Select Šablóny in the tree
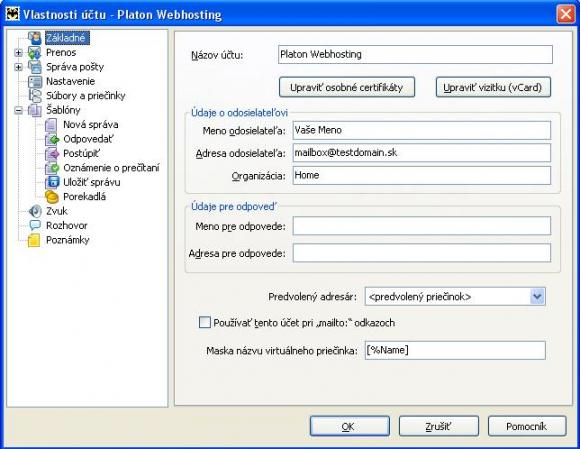The height and width of the screenshot is (449, 580). click(63, 110)
